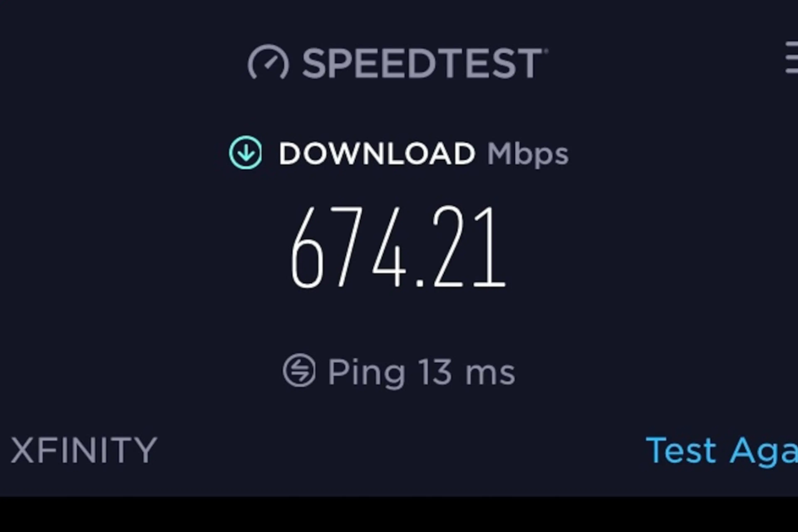The width and height of the screenshot is (798, 532).
Task: Tap the Ping label word
Action: click(366, 373)
